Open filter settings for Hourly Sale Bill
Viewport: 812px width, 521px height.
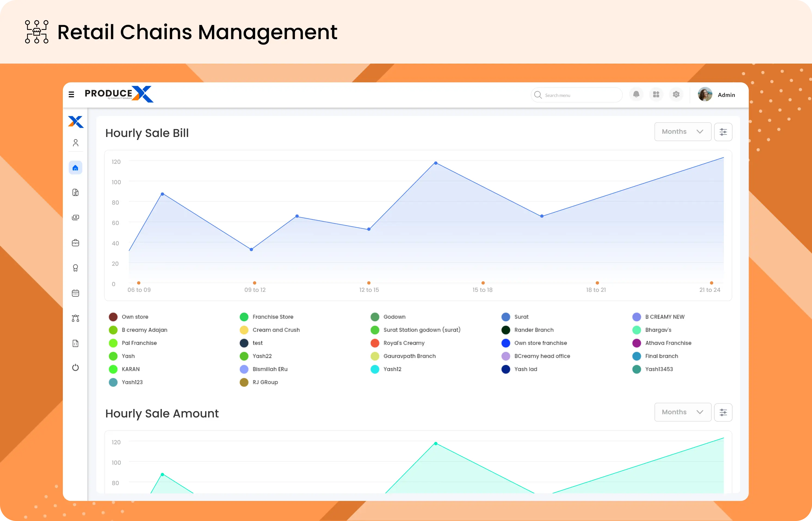[x=723, y=132]
